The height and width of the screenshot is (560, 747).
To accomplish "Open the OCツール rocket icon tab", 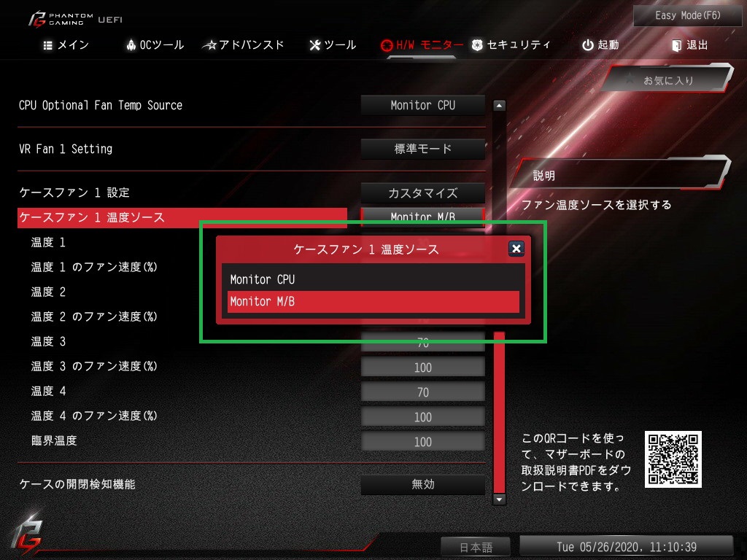I will click(x=131, y=44).
